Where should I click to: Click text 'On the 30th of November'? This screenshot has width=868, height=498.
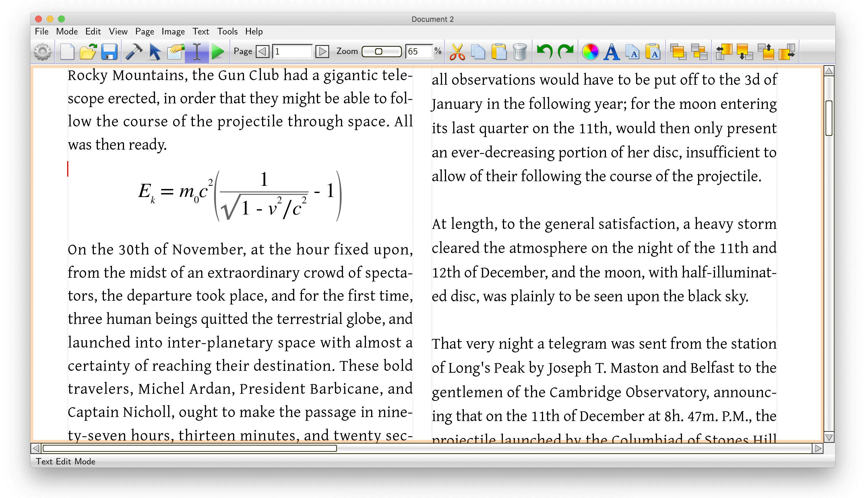(156, 250)
